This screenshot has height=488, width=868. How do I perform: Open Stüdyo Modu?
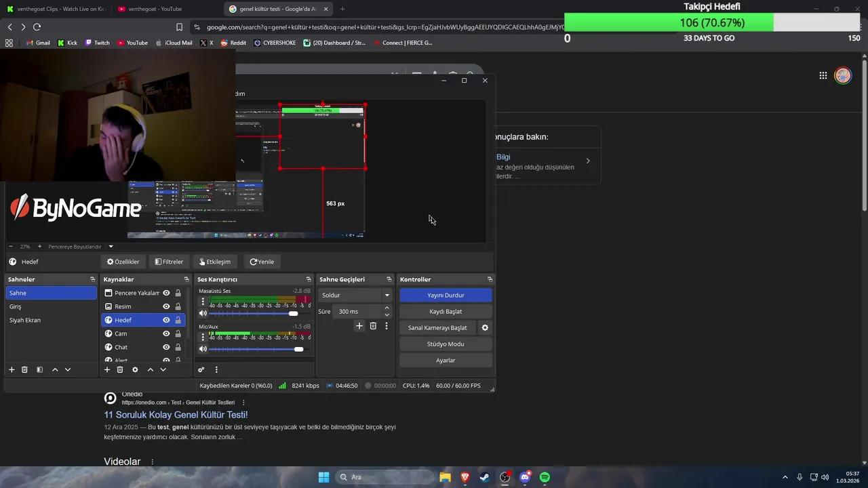(446, 344)
